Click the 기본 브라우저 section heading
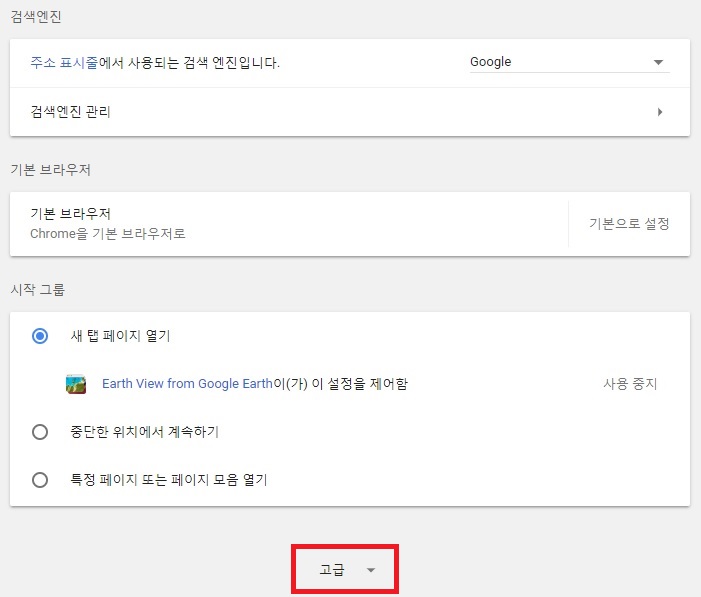 51,170
